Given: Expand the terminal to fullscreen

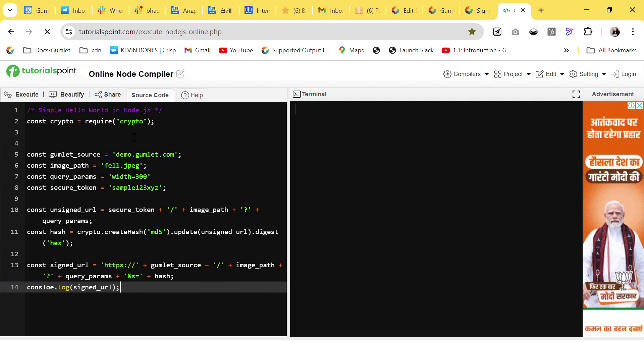Looking at the screenshot, I should pyautogui.click(x=576, y=95).
